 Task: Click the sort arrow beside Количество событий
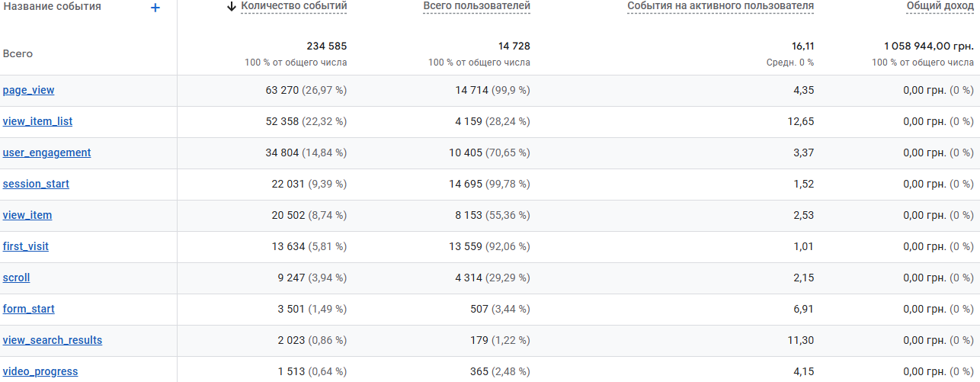pos(232,7)
